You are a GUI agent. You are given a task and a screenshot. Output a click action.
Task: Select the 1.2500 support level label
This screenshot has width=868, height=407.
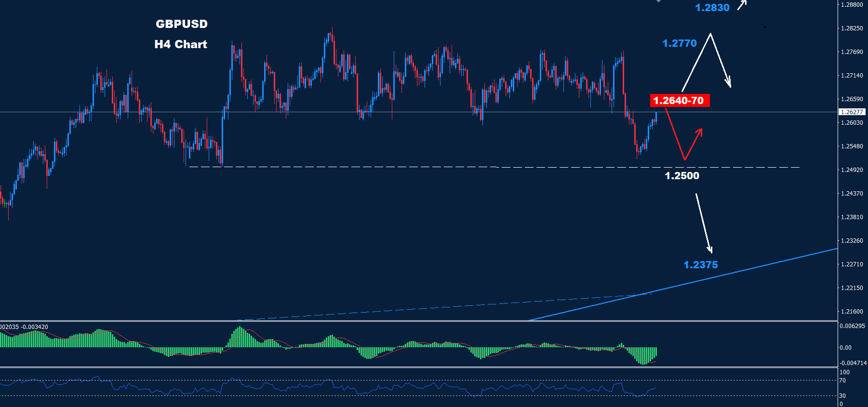pos(681,176)
